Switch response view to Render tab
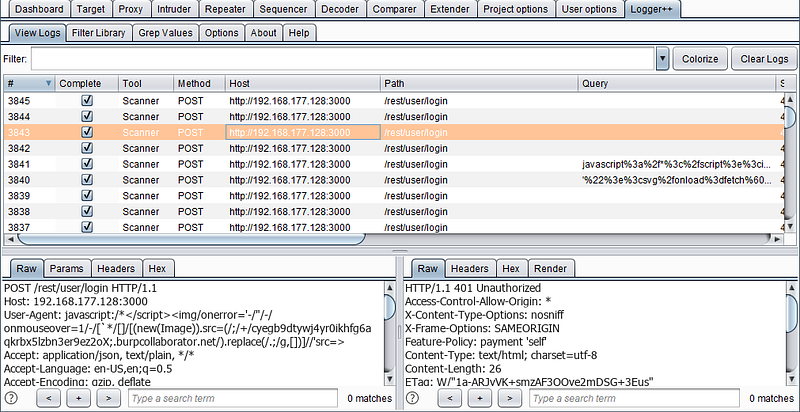Image resolution: width=800 pixels, height=412 pixels. (x=551, y=269)
